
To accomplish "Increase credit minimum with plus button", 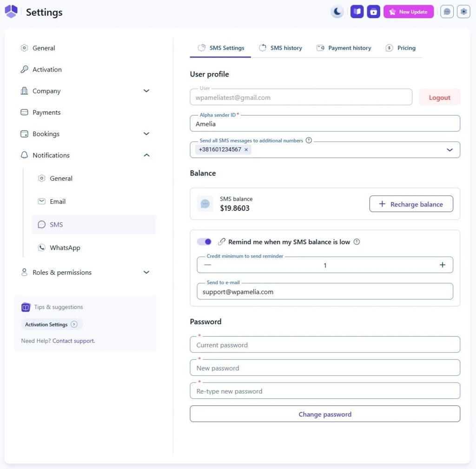I will point(442,265).
